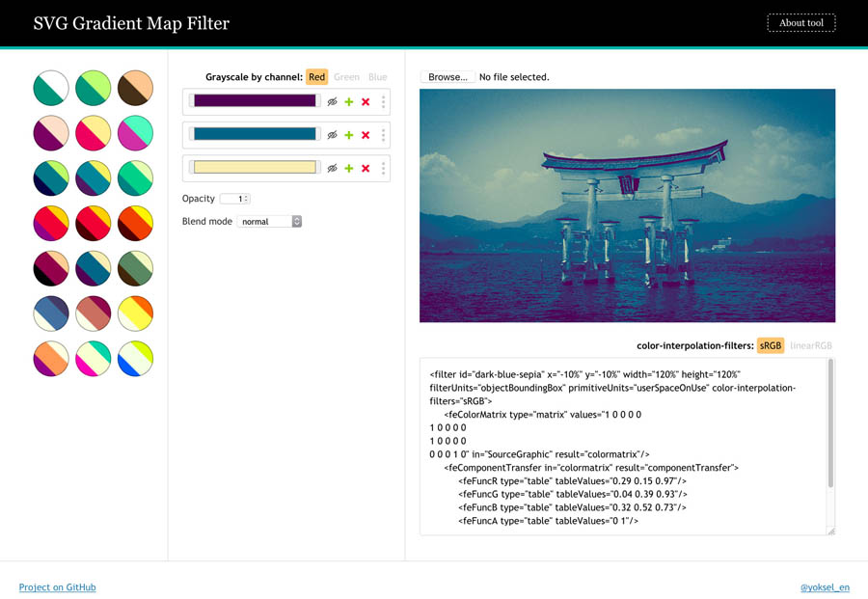Viewport: 868px width, 599px height.
Task: Select the Blue grayscale channel
Action: [377, 77]
